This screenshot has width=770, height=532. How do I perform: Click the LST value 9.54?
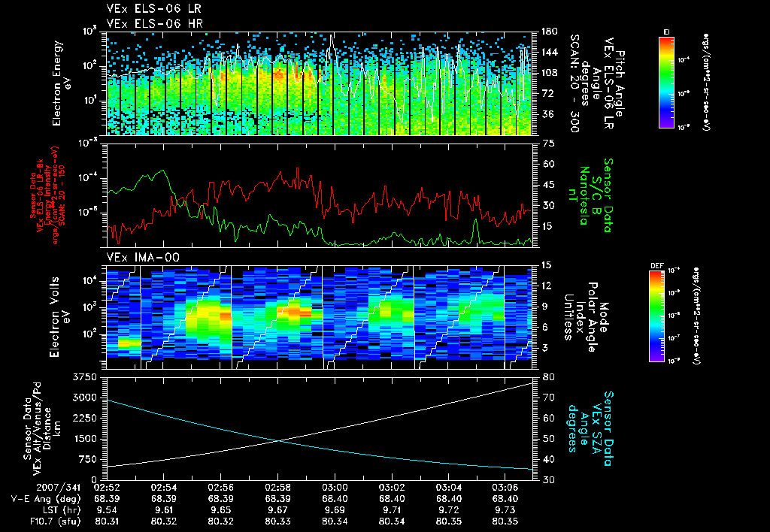pos(107,510)
